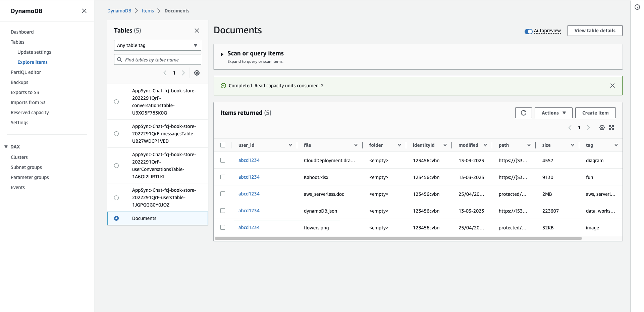
Task: Open Settings from sidebar
Action: point(19,123)
